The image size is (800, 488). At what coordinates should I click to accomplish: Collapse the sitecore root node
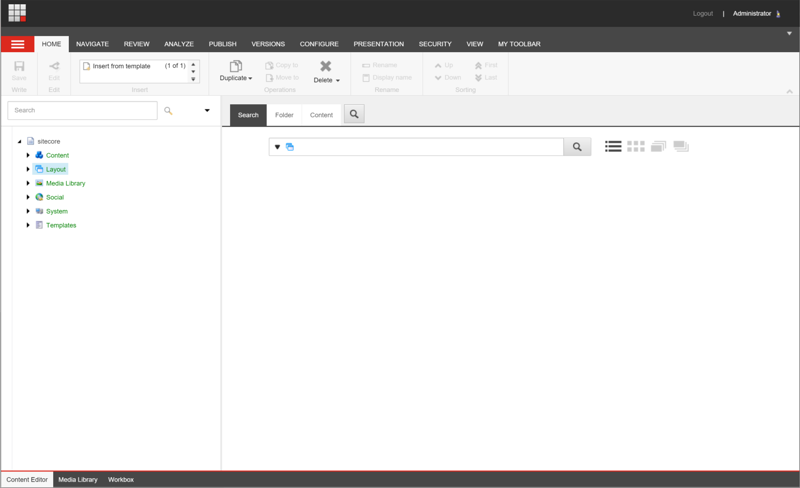coord(19,142)
